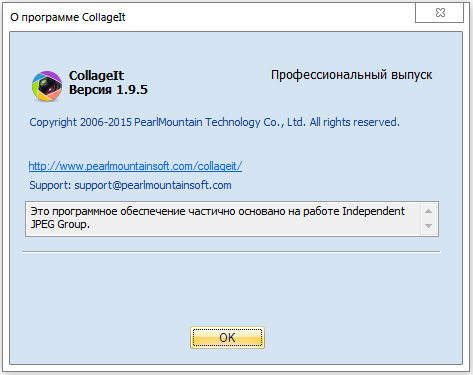This screenshot has width=473, height=375.
Task: Click the 'О программе CollageIt' title bar text
Action: (x=68, y=17)
